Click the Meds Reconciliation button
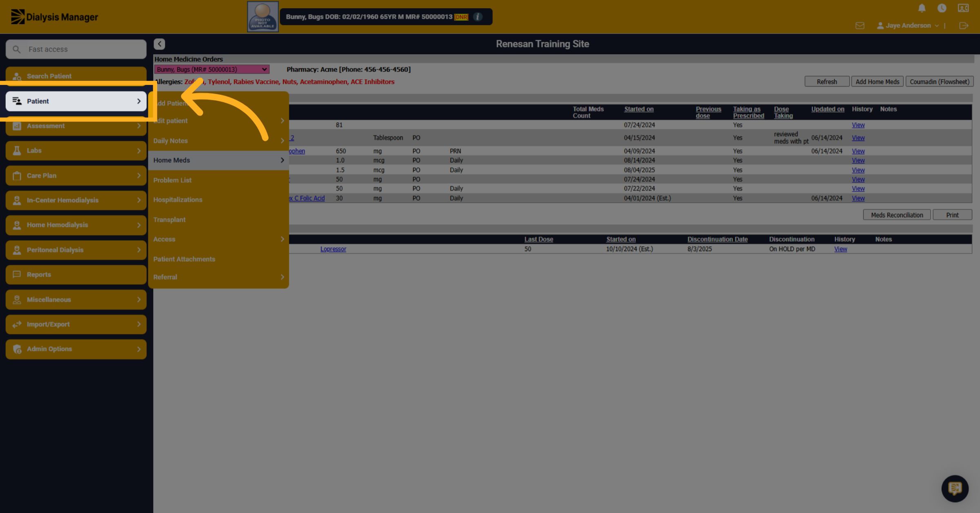This screenshot has height=513, width=980. click(x=897, y=215)
